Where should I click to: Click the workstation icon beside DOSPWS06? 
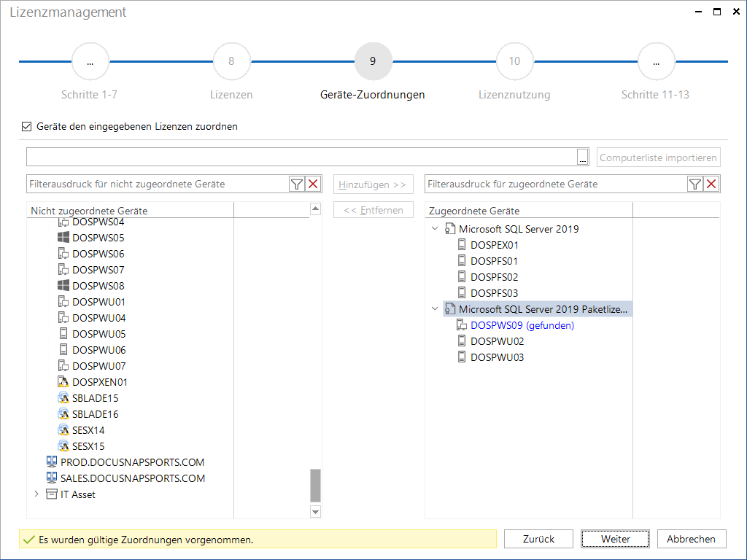click(x=63, y=253)
